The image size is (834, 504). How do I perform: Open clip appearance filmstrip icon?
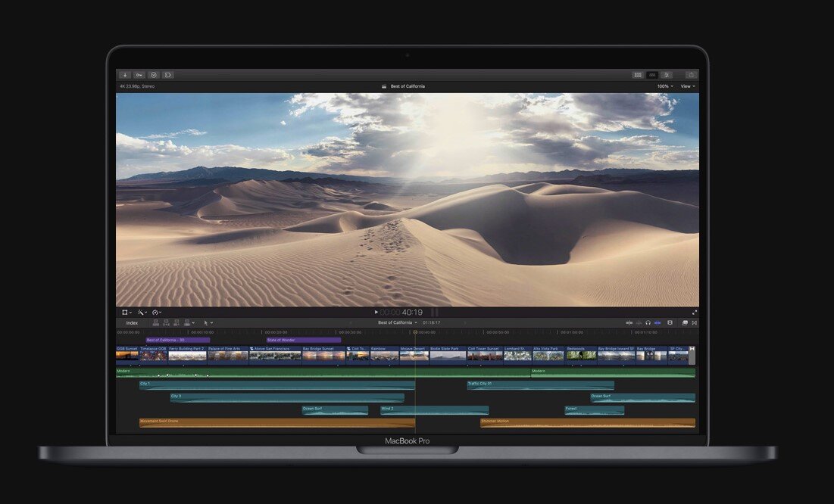pyautogui.click(x=670, y=322)
